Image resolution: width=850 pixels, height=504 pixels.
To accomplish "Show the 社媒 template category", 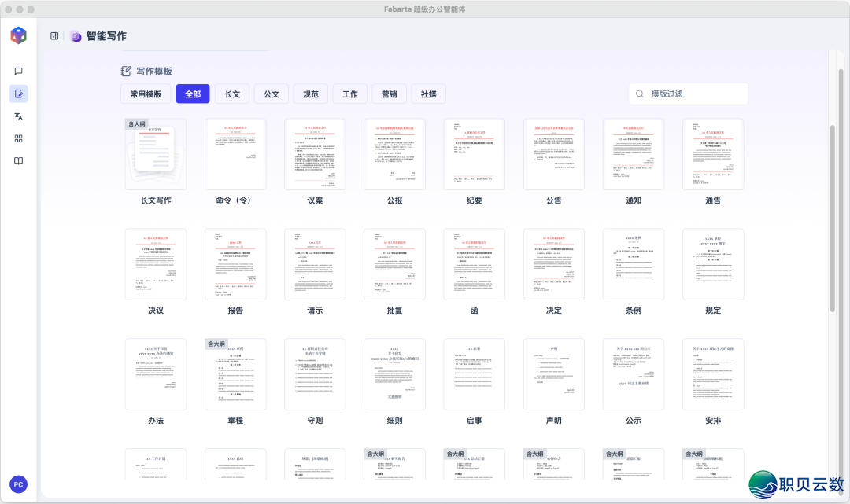I will coord(429,94).
